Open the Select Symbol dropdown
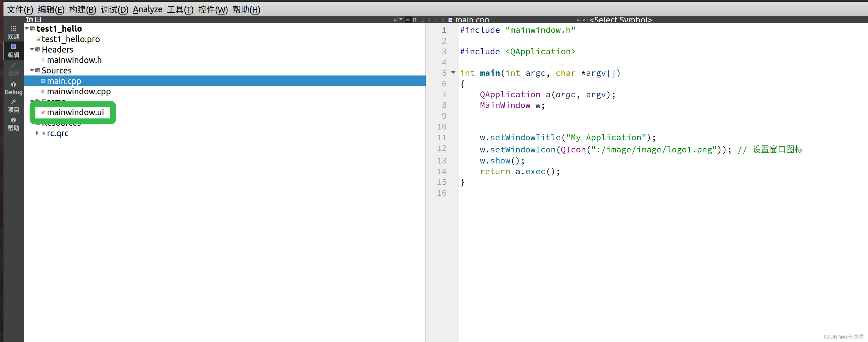The width and height of the screenshot is (868, 342). tap(621, 20)
